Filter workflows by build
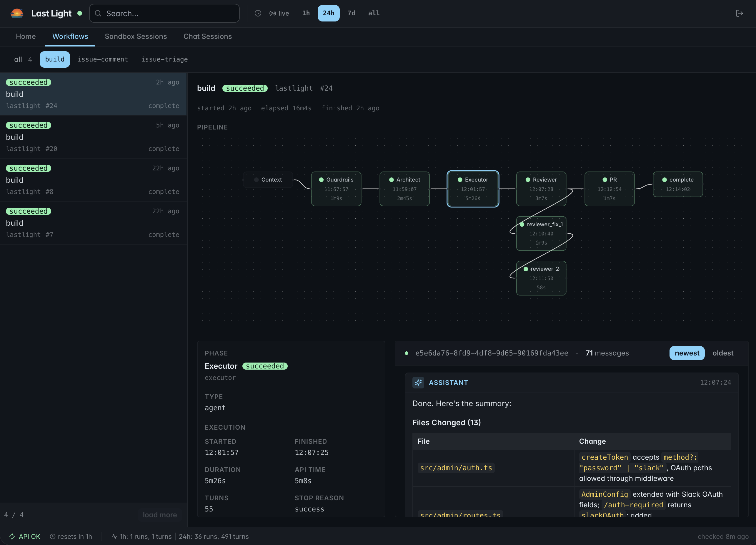The height and width of the screenshot is (545, 756). [x=55, y=59]
